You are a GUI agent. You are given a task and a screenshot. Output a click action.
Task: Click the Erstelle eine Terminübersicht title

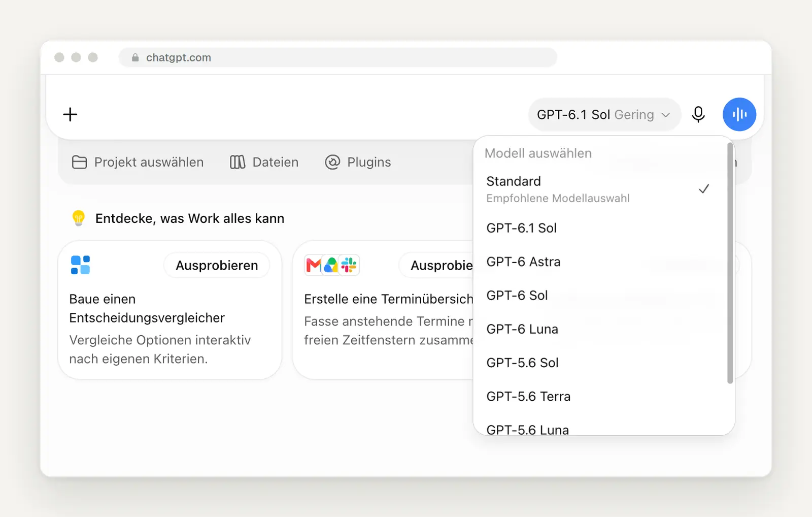[388, 299]
